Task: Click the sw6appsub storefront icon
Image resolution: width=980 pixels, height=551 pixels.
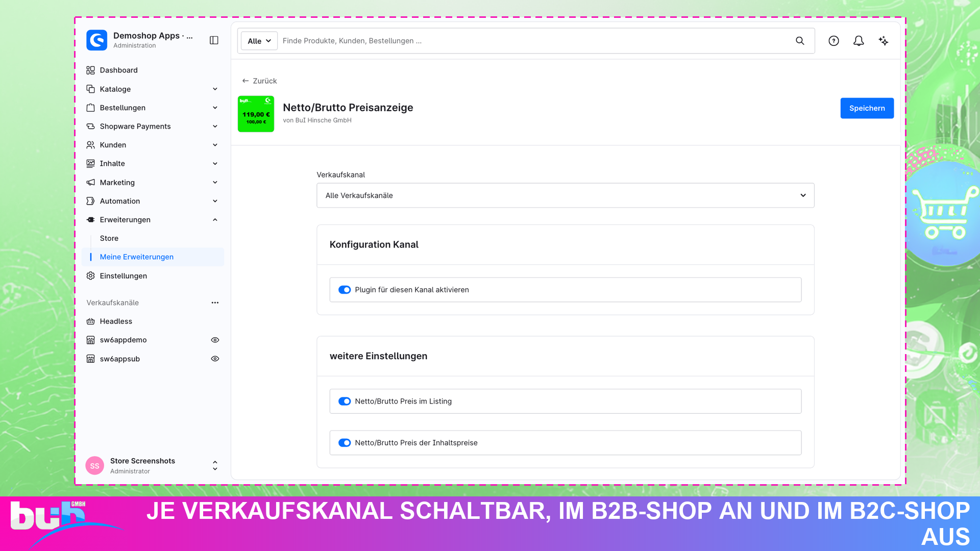Action: coord(90,359)
